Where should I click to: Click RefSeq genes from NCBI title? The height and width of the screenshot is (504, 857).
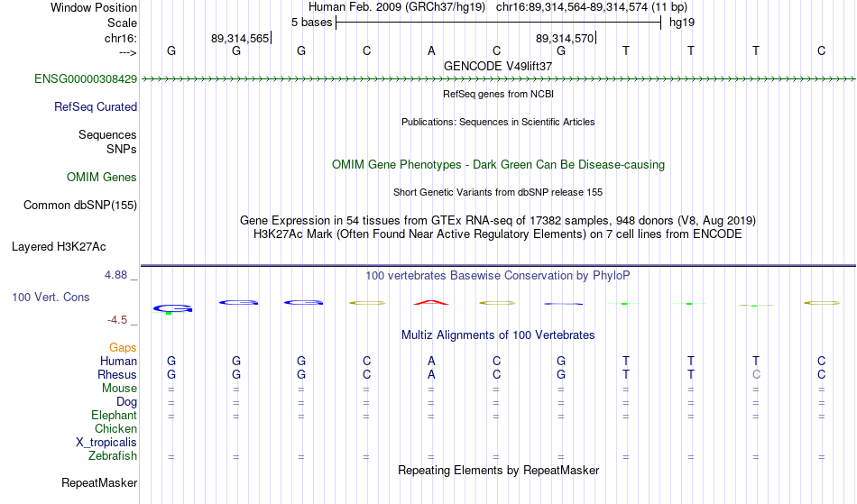click(x=498, y=94)
